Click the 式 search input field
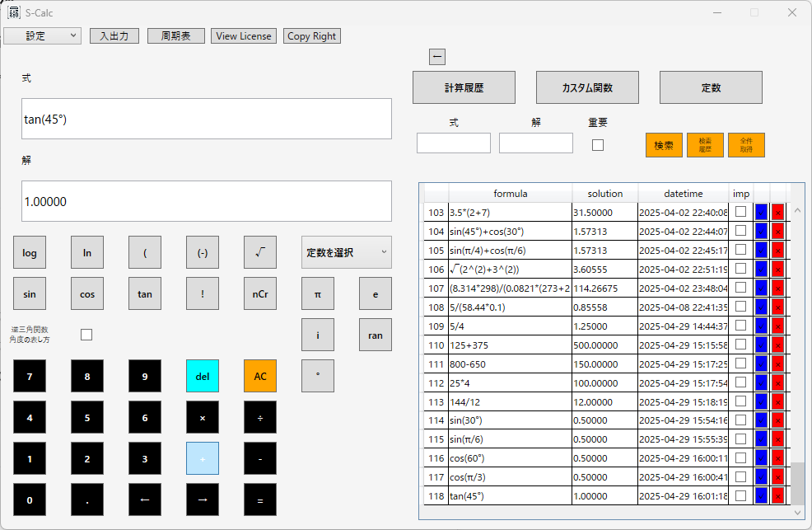Screen dimensions: 812x530 point(454,143)
